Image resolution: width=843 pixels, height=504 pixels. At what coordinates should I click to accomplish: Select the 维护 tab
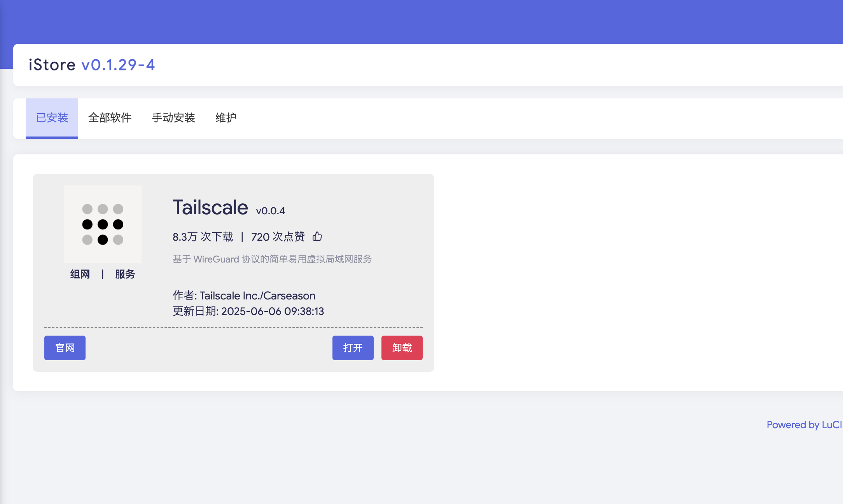coord(226,118)
